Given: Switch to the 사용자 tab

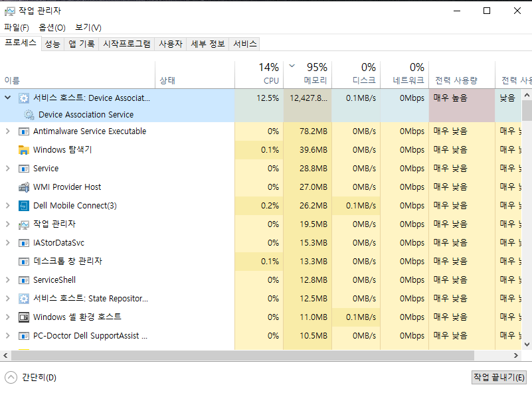Looking at the screenshot, I should [x=171, y=44].
